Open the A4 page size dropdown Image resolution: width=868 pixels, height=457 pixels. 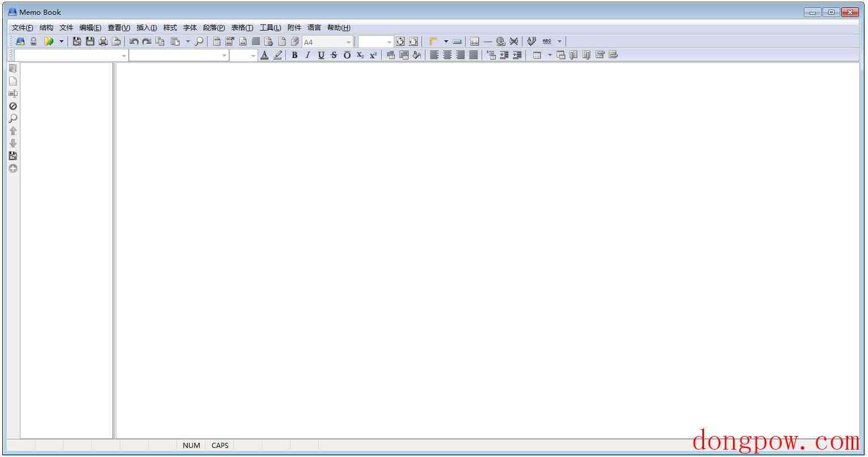point(328,42)
